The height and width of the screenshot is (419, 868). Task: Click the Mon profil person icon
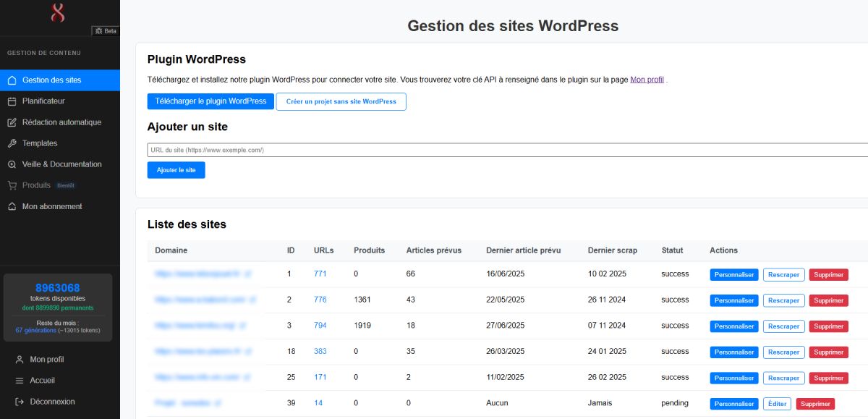click(19, 359)
